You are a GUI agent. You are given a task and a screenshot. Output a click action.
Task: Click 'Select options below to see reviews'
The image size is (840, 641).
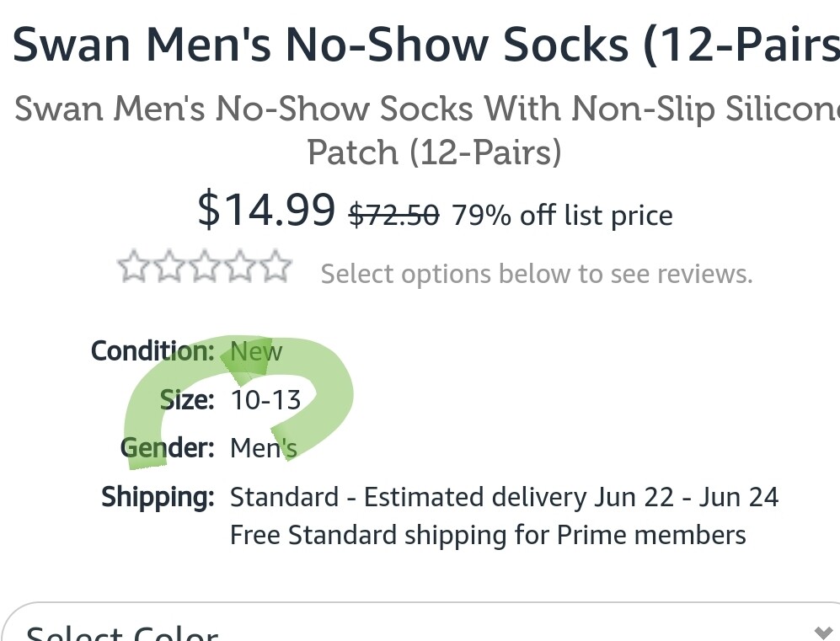point(536,274)
